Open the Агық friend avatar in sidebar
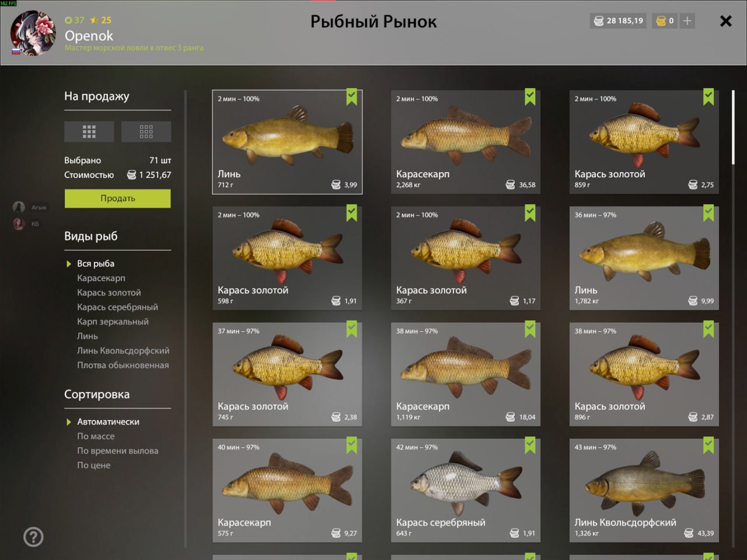 point(19,207)
